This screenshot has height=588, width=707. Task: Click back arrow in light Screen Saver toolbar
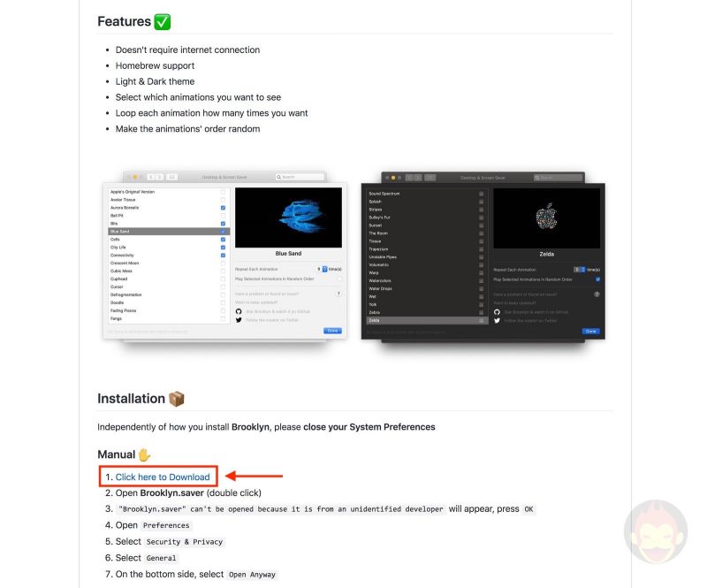click(151, 177)
